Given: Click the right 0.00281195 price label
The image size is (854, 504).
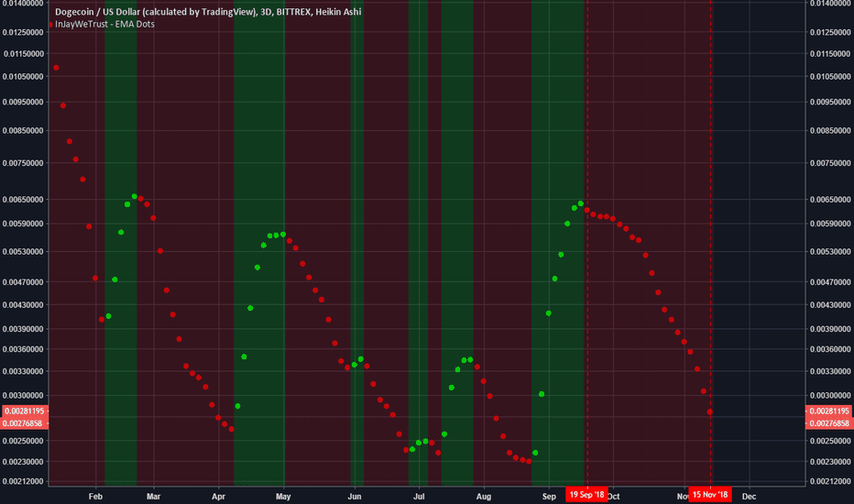Looking at the screenshot, I should click(x=828, y=411).
